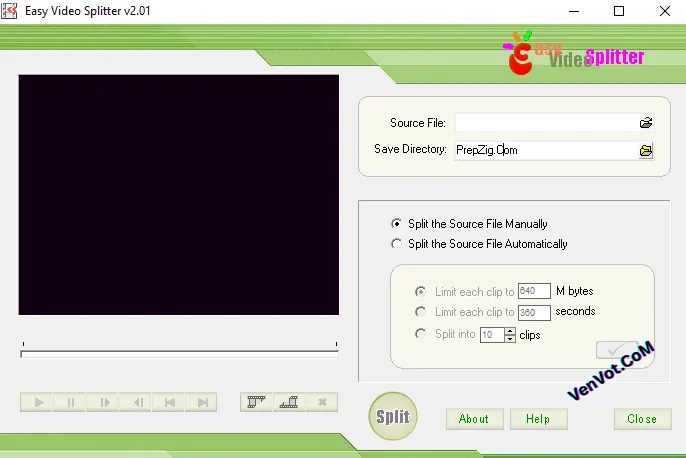Click the video timeline seek bar

pyautogui.click(x=179, y=353)
